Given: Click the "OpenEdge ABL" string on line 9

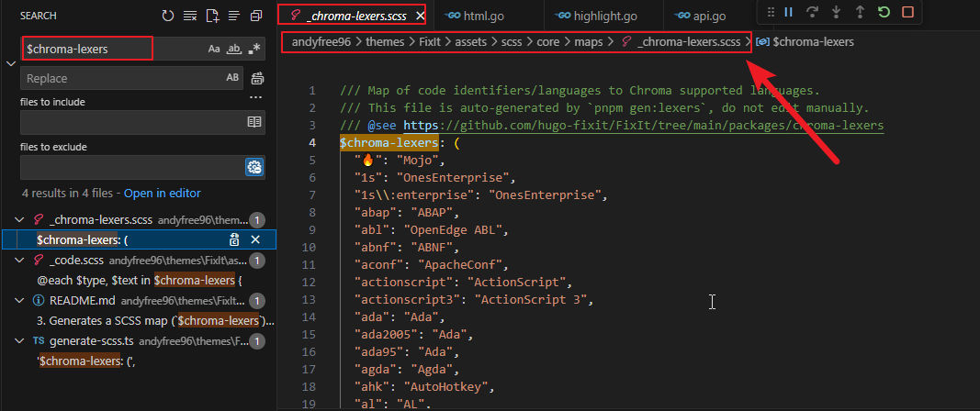Looking at the screenshot, I should coord(452,229).
